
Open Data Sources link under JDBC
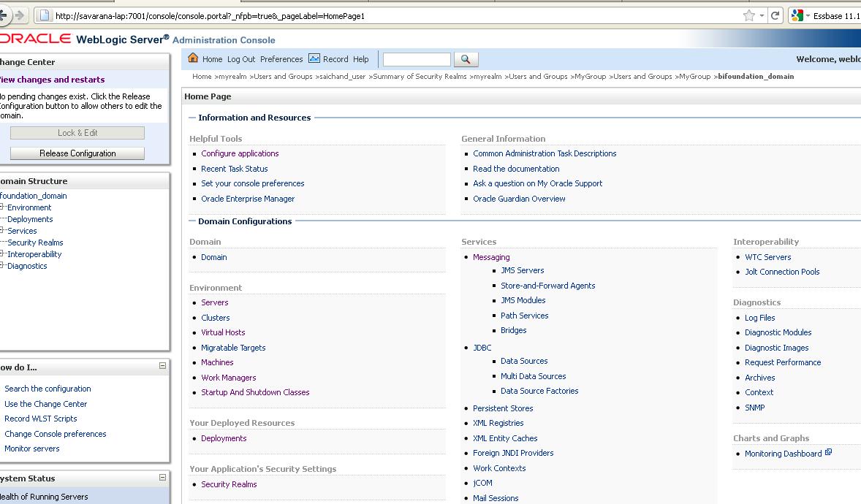tap(524, 361)
